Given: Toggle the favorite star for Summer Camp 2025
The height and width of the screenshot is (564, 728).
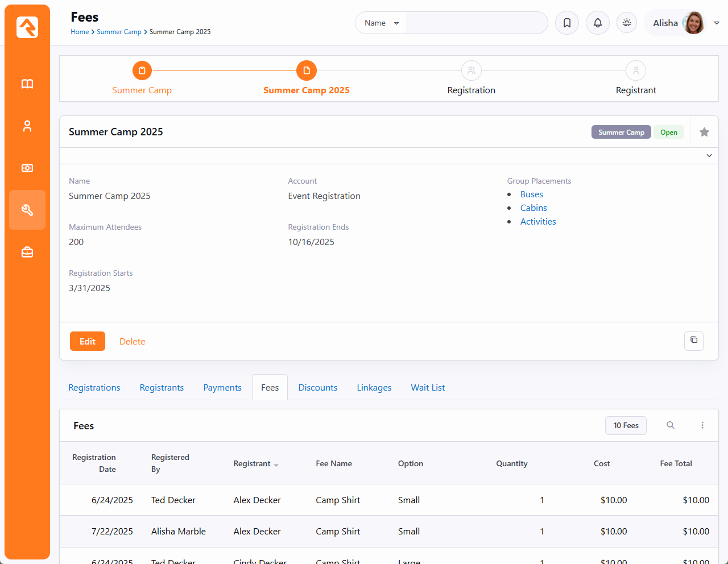Looking at the screenshot, I should pos(704,132).
